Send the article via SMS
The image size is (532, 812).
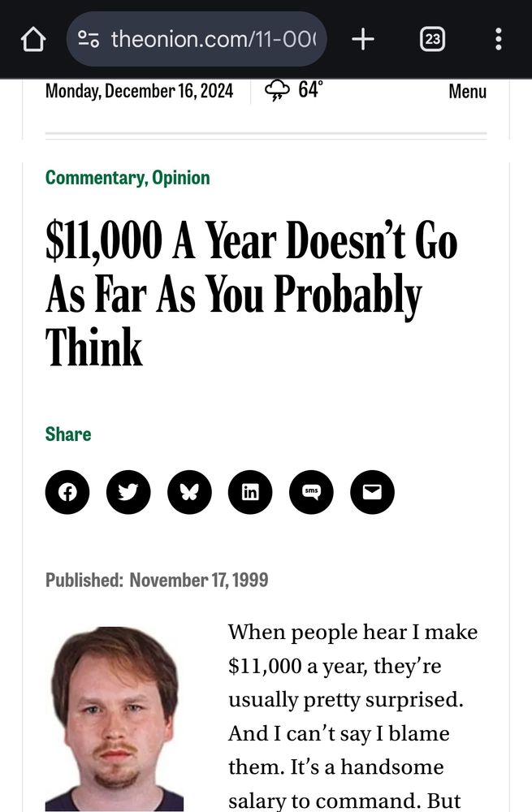tap(311, 492)
